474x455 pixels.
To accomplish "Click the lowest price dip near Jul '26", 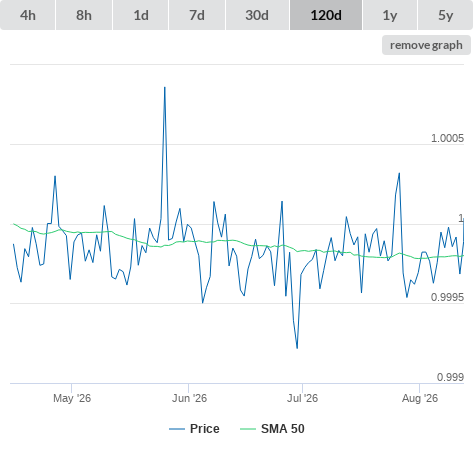I will pyautogui.click(x=297, y=348).
